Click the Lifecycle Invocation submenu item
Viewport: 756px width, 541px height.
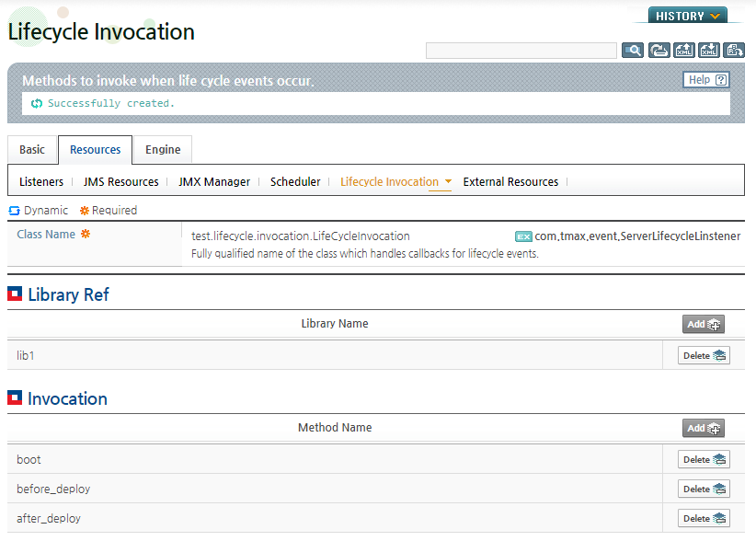390,182
